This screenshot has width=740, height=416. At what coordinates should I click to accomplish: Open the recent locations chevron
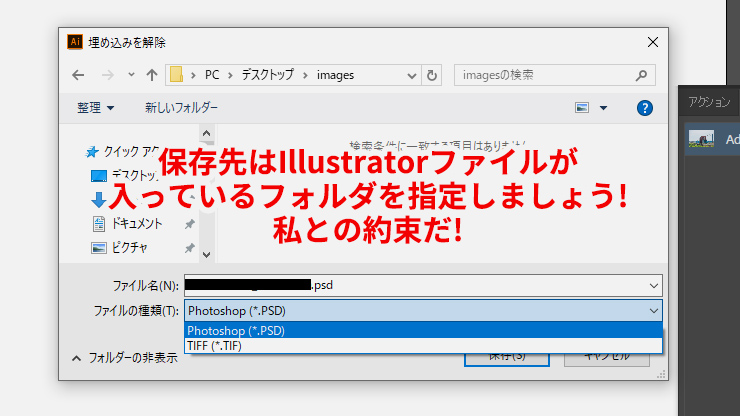[x=131, y=75]
